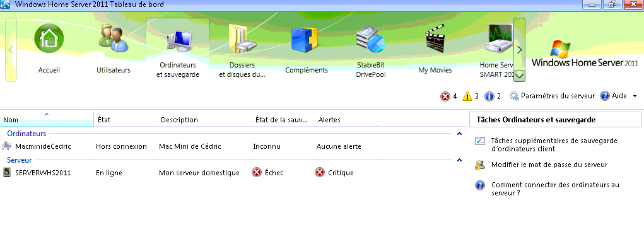Sort by Alertes column header
Viewport: 644px width, 232px height.
coord(346,120)
